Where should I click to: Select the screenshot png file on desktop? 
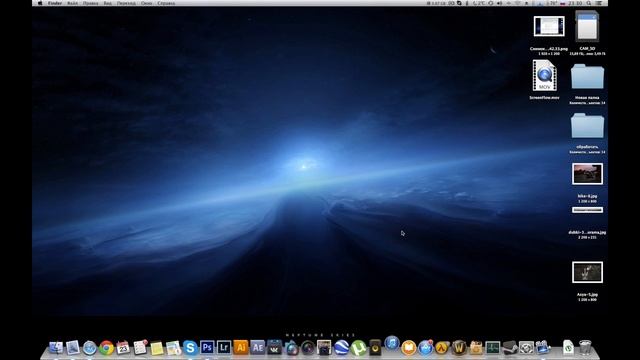[549, 26]
